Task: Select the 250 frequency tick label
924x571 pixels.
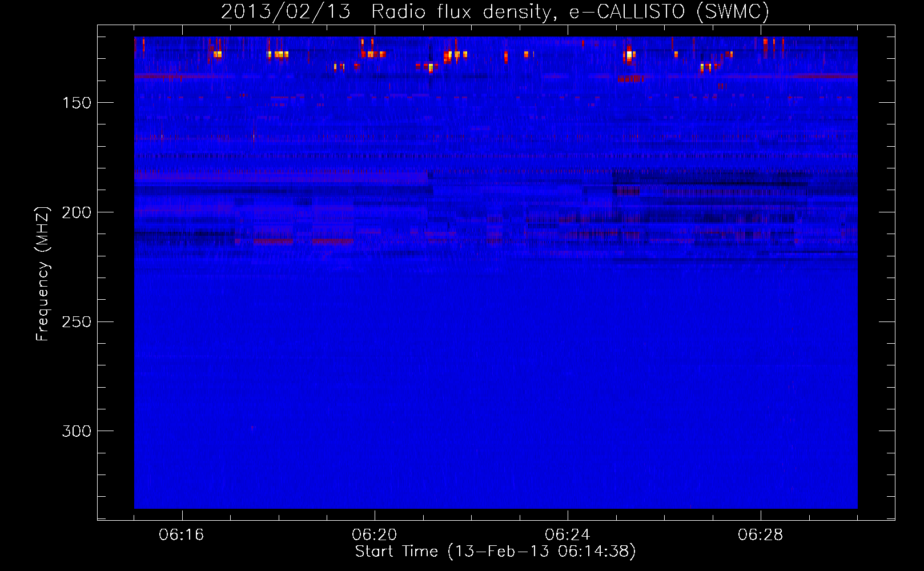Action: pos(77,322)
